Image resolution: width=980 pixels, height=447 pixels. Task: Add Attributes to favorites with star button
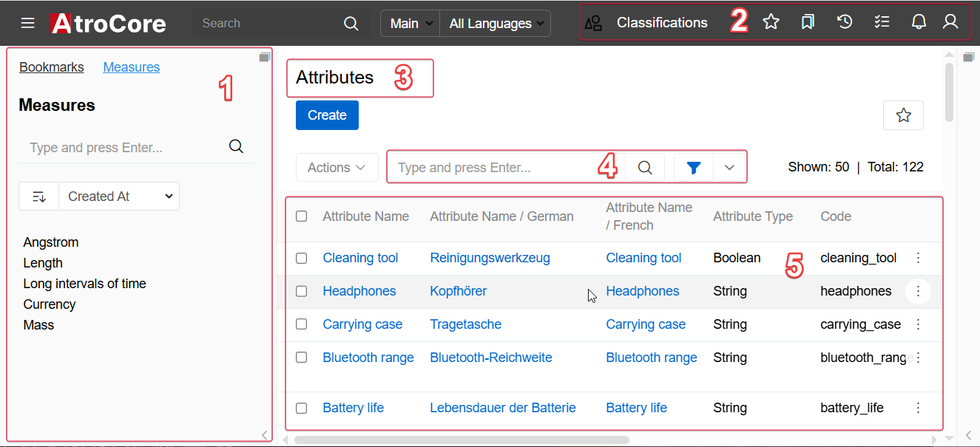[x=903, y=115]
